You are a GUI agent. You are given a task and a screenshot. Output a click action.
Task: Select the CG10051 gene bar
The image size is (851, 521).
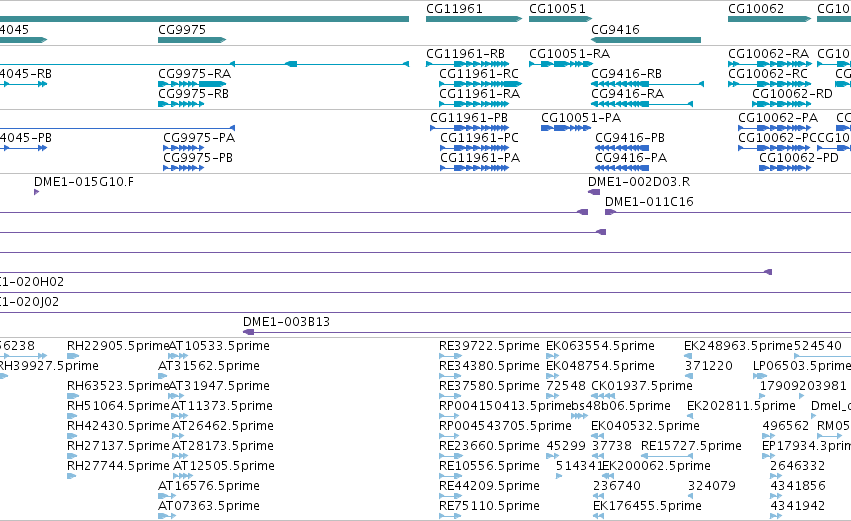coord(560,19)
